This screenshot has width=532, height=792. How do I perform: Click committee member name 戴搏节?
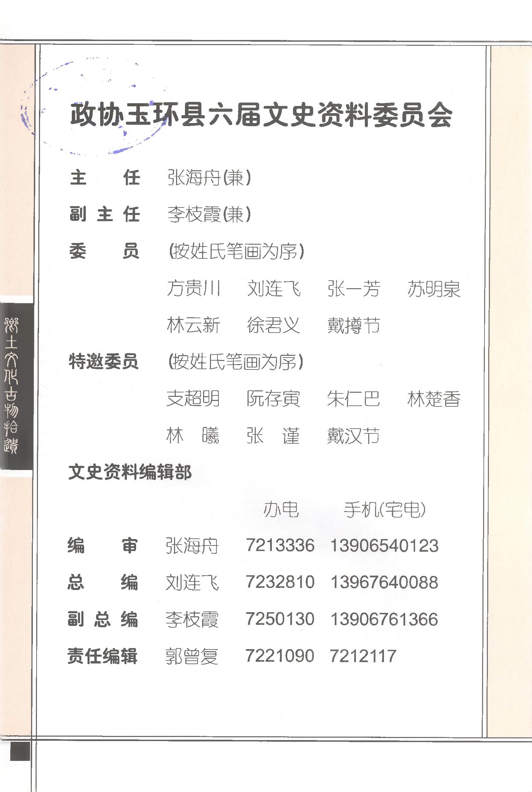click(354, 325)
